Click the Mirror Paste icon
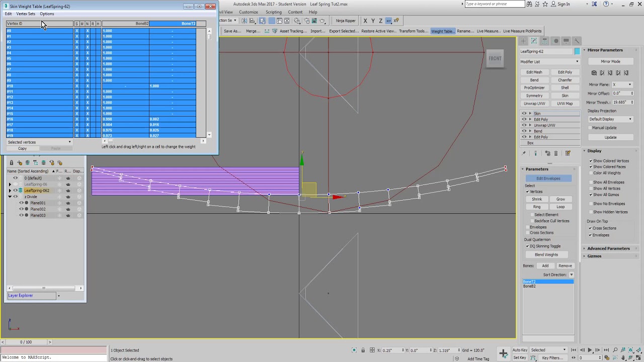The image size is (644, 362). coord(594,73)
